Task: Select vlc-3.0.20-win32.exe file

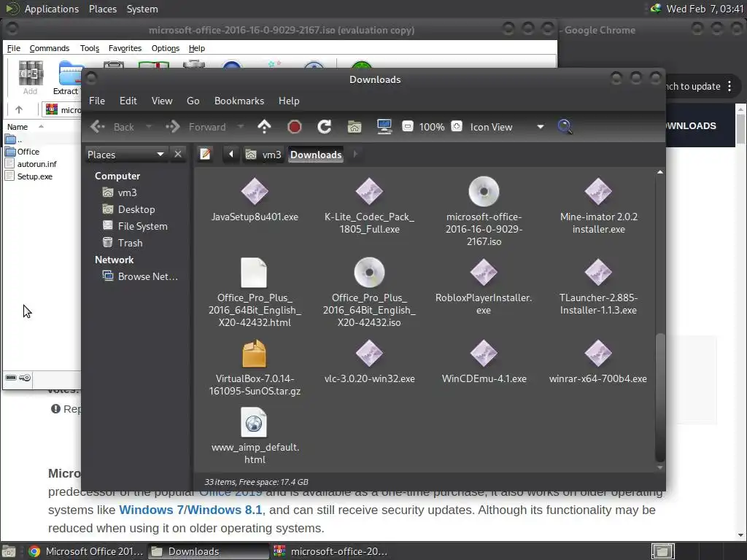Action: (x=369, y=362)
